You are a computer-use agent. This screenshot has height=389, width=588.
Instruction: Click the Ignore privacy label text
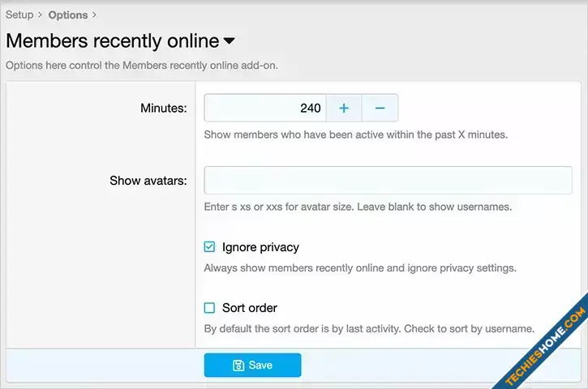pos(260,247)
